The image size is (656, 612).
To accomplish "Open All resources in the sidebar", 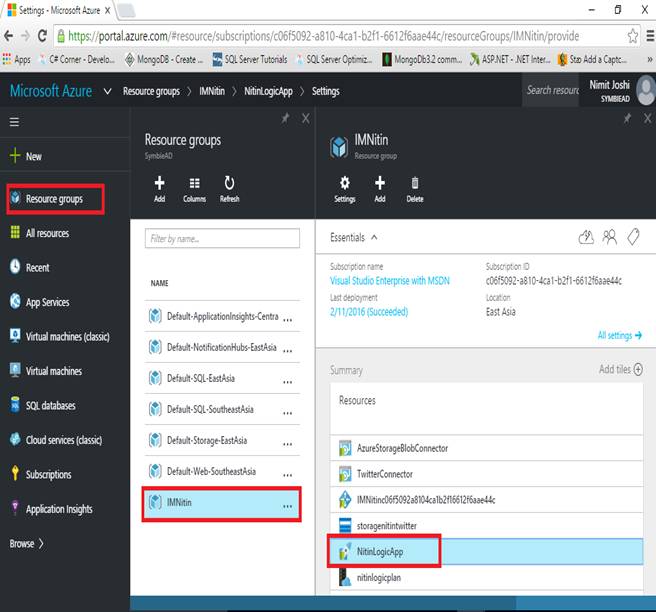I will click(x=40, y=233).
